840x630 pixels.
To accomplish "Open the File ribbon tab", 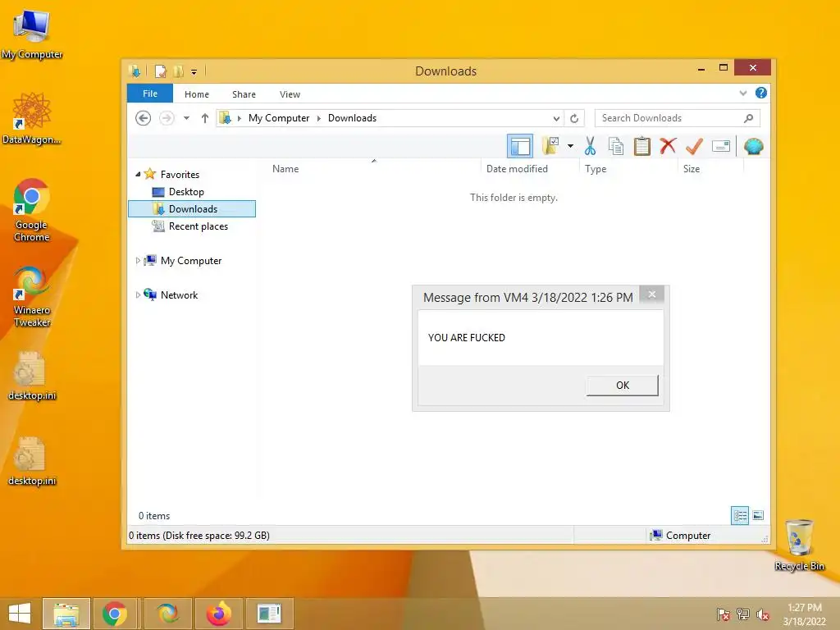I will click(x=150, y=94).
